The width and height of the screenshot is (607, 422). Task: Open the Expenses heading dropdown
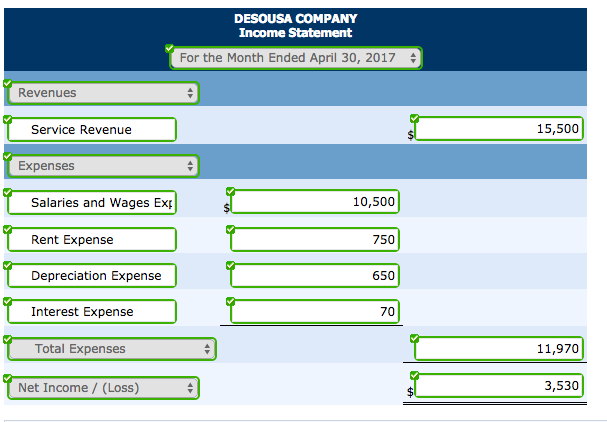(103, 166)
